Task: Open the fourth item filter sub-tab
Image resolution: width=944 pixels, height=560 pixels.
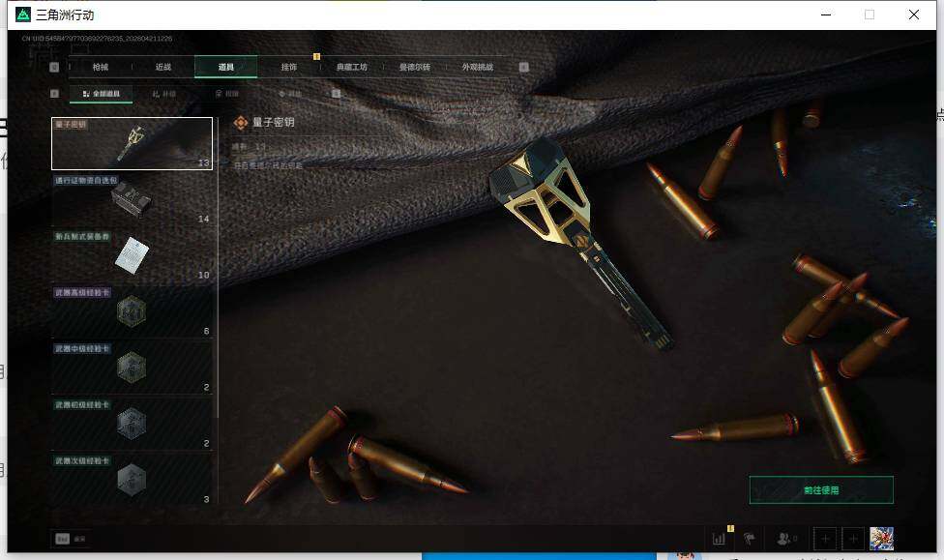Action: click(289, 94)
